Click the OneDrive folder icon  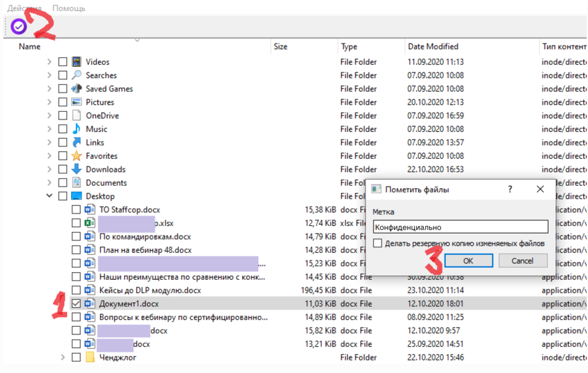pos(77,115)
